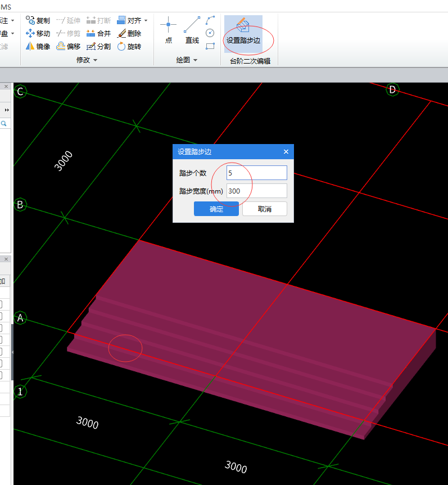The width and height of the screenshot is (448, 485).
Task: Select the circle drawing tool
Action: [x=210, y=33]
